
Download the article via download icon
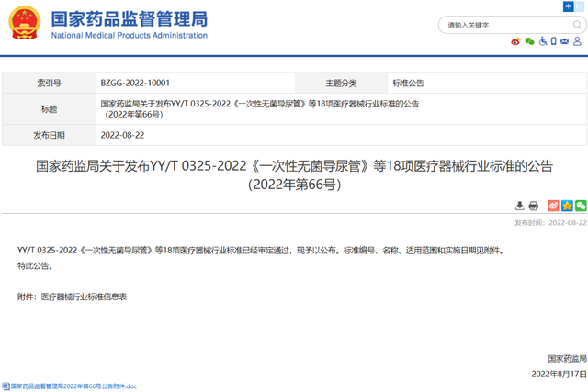519,206
